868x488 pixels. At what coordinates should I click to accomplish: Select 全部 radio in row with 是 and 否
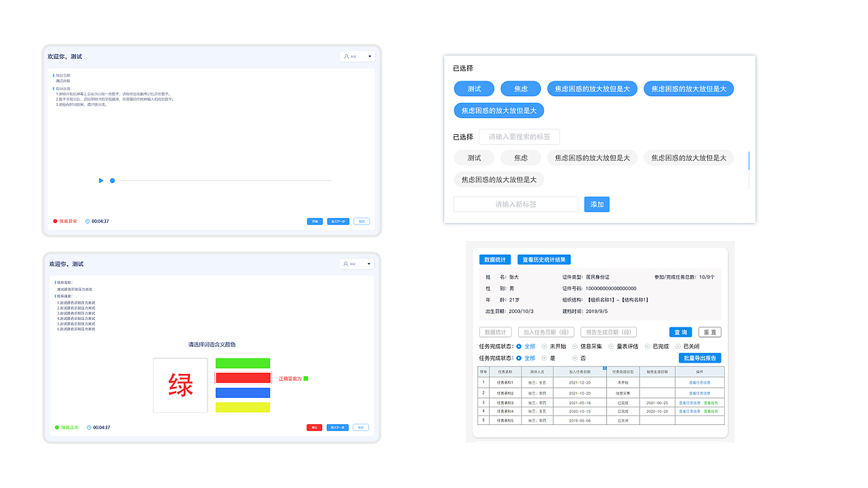(x=519, y=358)
